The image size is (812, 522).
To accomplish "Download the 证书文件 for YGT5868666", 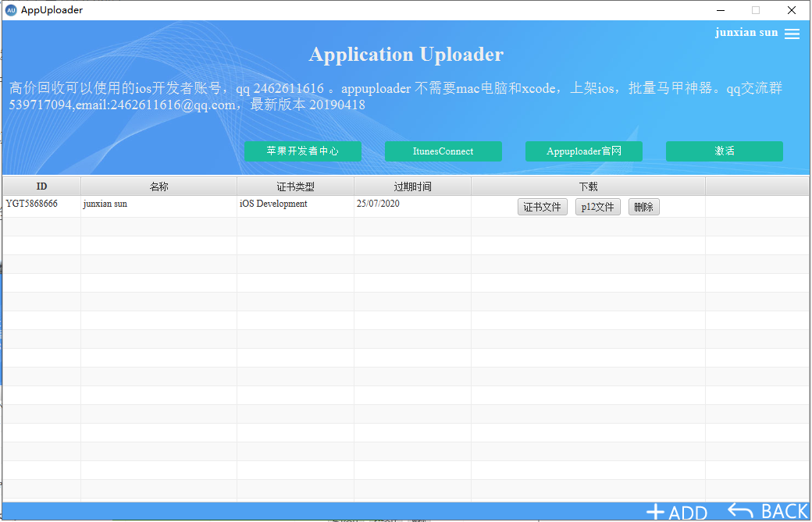I will [x=542, y=207].
